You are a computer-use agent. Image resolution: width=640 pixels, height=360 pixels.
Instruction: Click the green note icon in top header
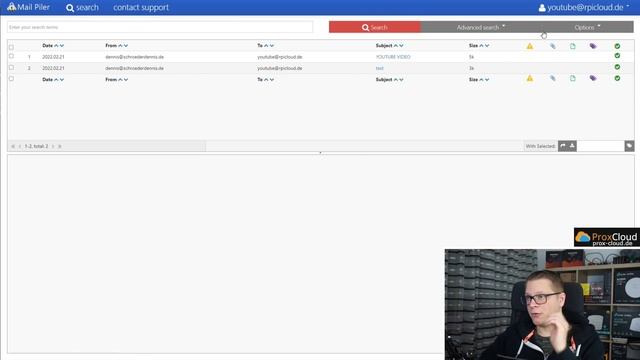(x=573, y=46)
